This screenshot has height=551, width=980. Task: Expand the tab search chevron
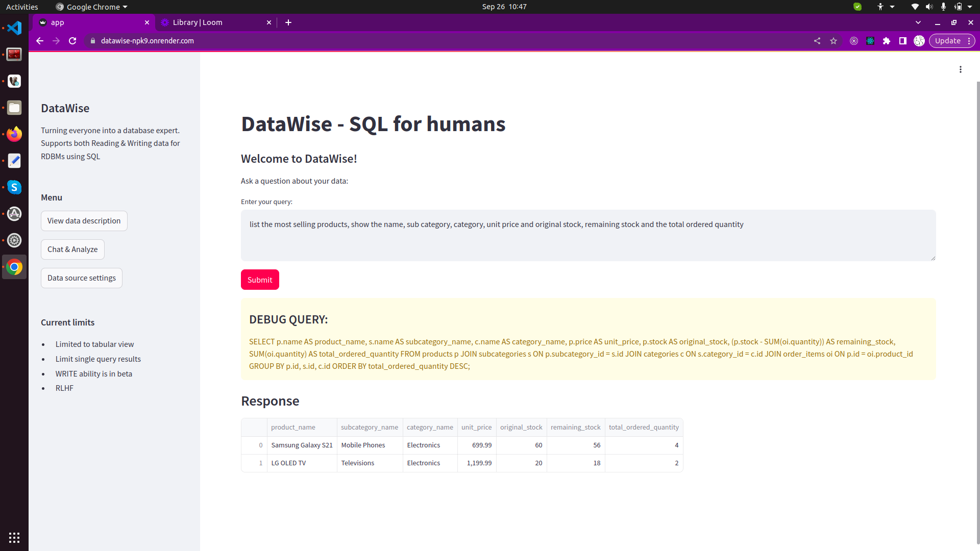coord(918,22)
